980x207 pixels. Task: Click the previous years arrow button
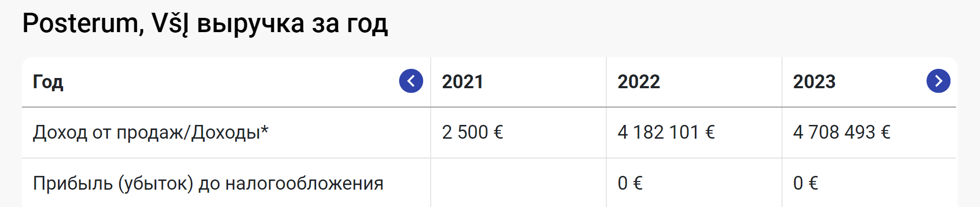click(x=411, y=81)
